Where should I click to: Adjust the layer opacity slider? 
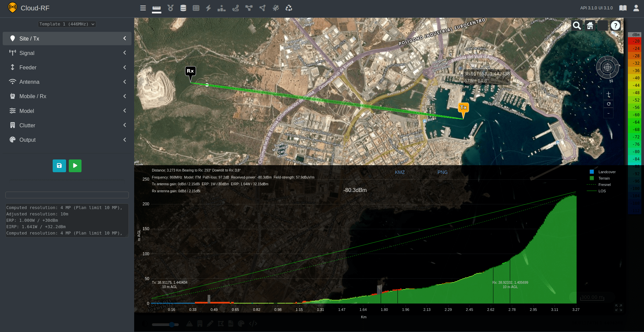(x=172, y=324)
